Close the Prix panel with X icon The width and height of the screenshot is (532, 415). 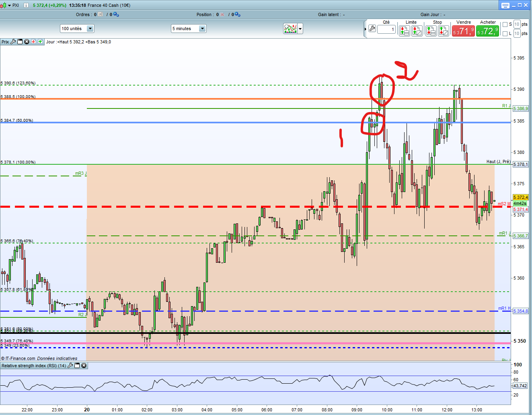coord(27,41)
